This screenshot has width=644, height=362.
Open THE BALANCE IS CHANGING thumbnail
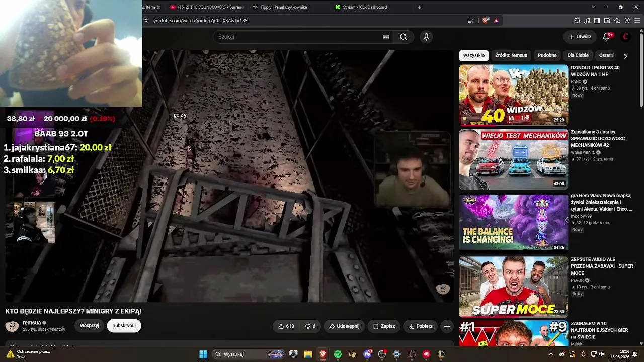(x=514, y=223)
